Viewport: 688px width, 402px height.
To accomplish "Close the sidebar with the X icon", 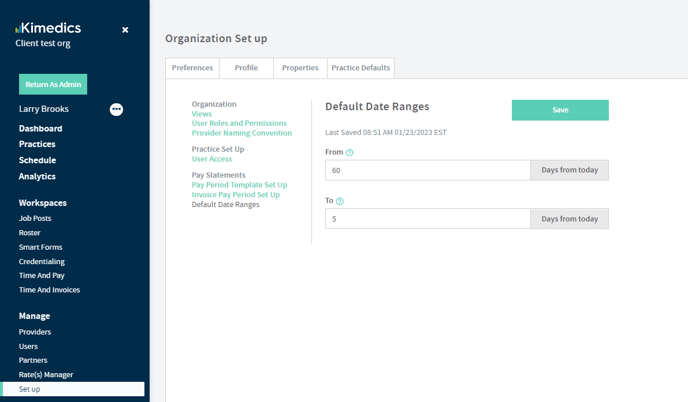I will pyautogui.click(x=125, y=30).
